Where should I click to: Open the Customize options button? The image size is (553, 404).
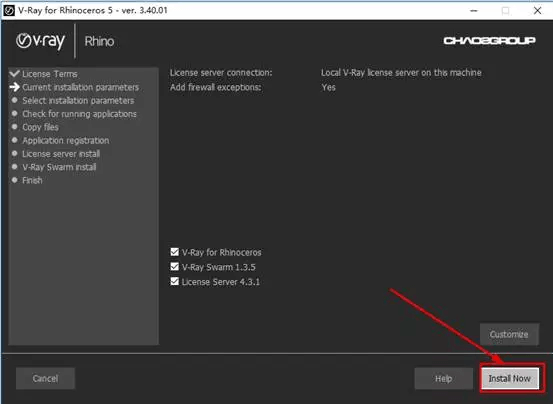coord(509,334)
